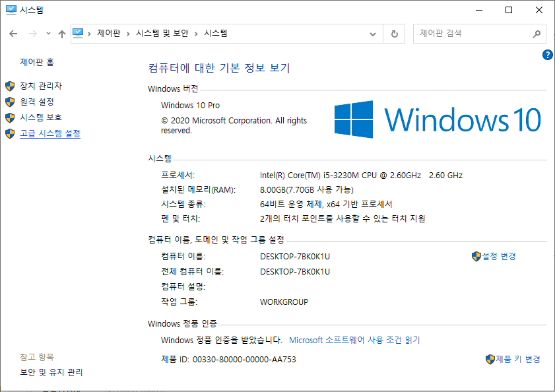This screenshot has width=555, height=392.
Task: Click the Windows 정품 인증을 받았습니다 text
Action: (x=221, y=340)
